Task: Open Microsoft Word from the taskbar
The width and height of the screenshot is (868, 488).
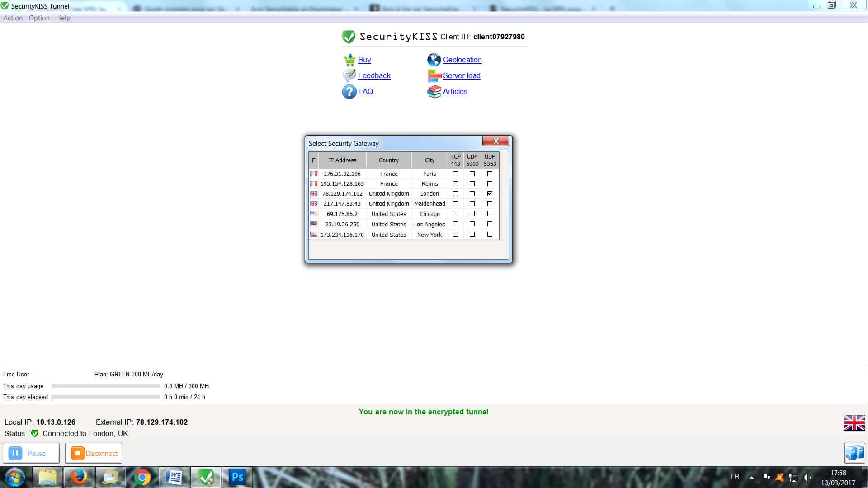Action: [x=174, y=477]
